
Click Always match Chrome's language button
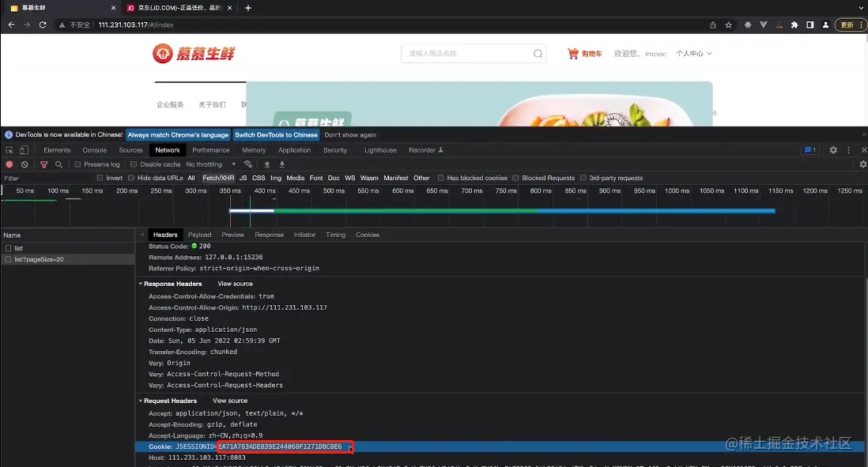click(x=178, y=135)
